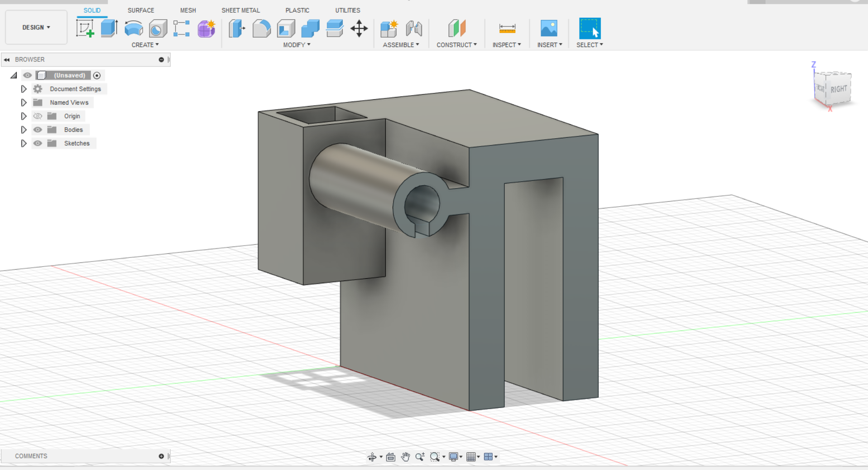The width and height of the screenshot is (868, 470).
Task: Click the Orbit navigation icon
Action: (x=372, y=457)
